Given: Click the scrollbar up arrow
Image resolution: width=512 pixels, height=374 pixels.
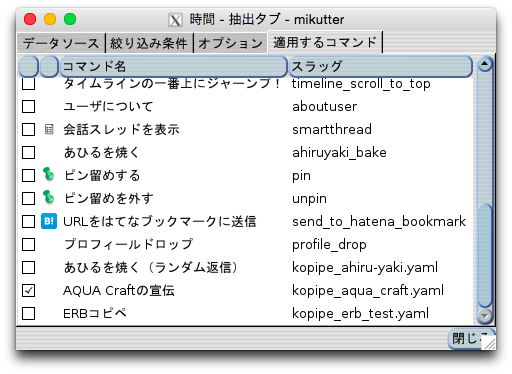Looking at the screenshot, I should tap(485, 64).
